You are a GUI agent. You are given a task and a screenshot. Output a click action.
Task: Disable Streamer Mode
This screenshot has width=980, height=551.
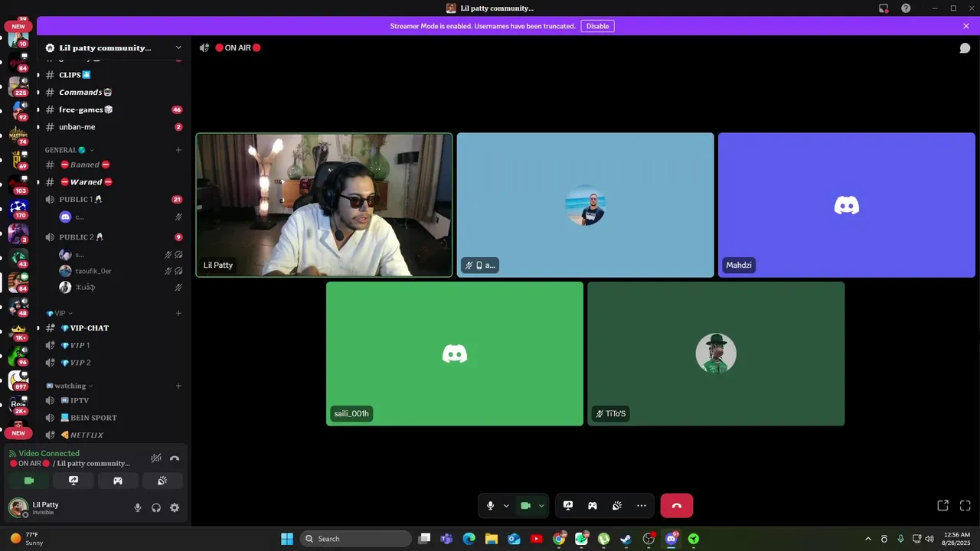[x=598, y=26]
